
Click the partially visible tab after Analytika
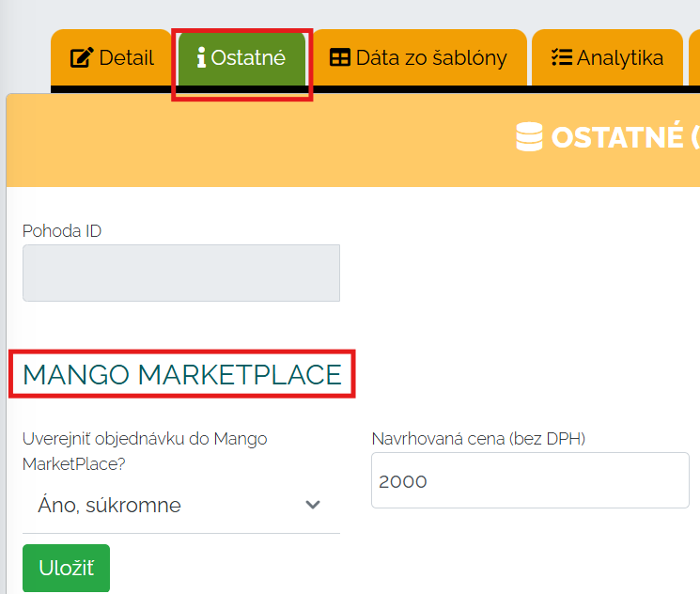(x=694, y=58)
